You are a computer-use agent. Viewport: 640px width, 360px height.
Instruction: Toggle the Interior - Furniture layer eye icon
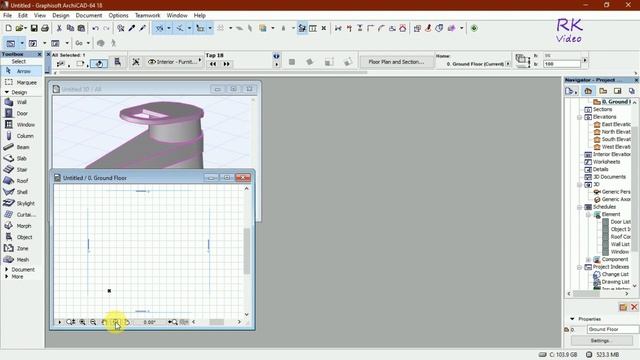(x=152, y=62)
